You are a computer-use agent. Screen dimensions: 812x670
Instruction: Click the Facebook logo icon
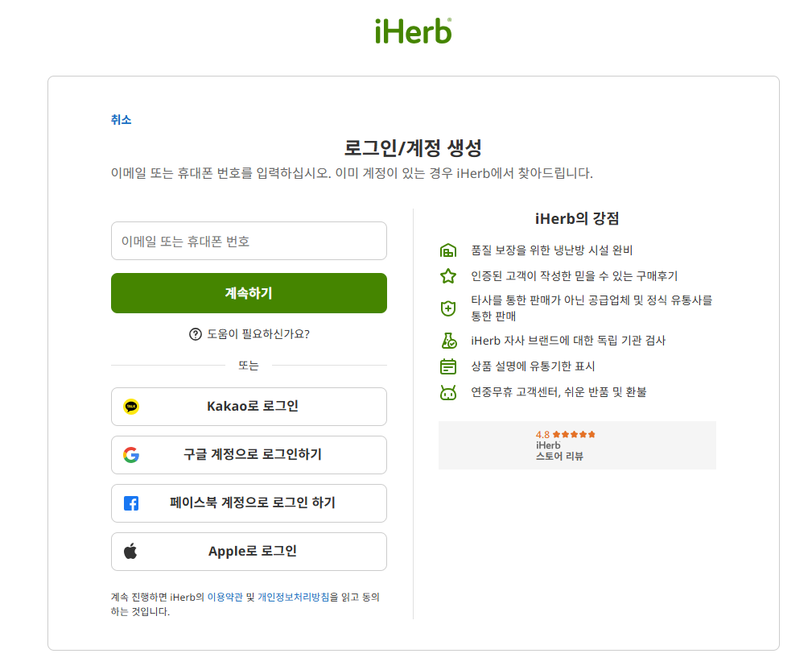tap(130, 503)
